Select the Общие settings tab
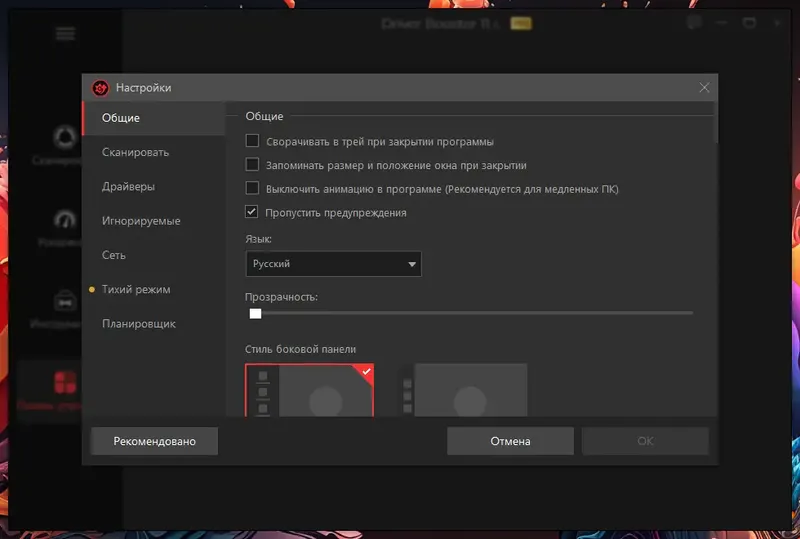The width and height of the screenshot is (800, 539). click(x=154, y=118)
